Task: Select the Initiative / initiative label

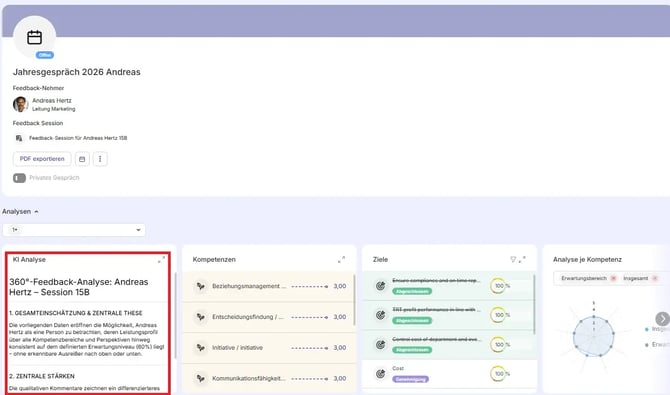Action: 237,348
